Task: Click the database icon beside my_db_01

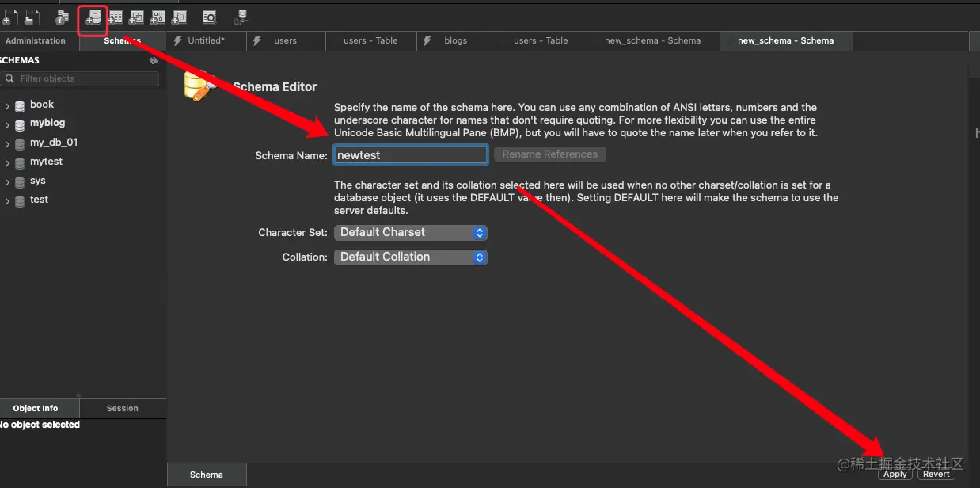Action: pos(20,143)
